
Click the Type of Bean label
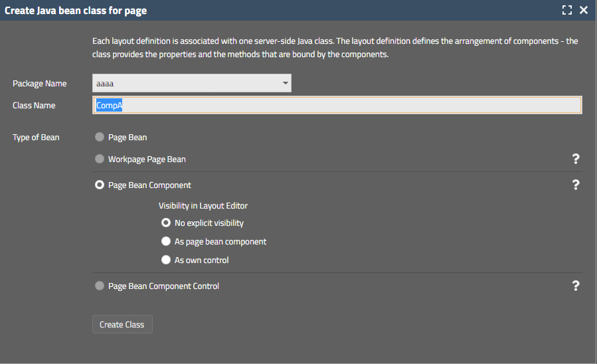[x=36, y=137]
